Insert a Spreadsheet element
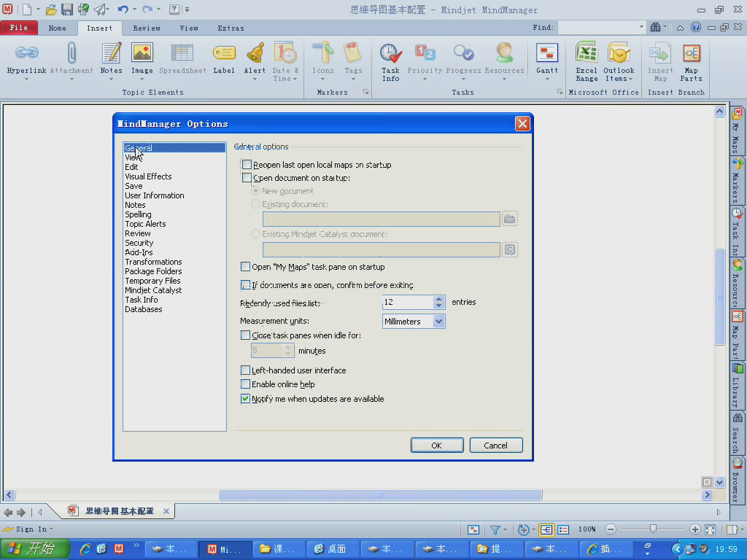The width and height of the screenshot is (747, 560). click(x=182, y=58)
